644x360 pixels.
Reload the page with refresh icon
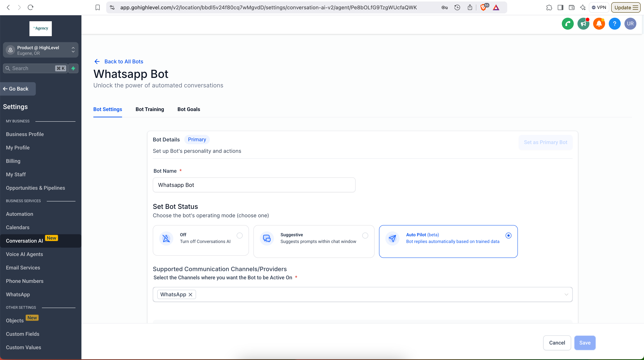click(31, 7)
